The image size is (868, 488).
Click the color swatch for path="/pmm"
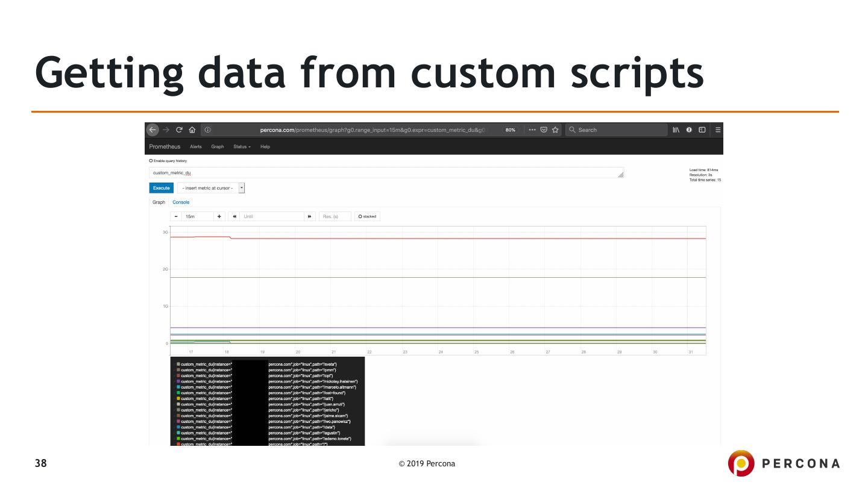coord(178,370)
